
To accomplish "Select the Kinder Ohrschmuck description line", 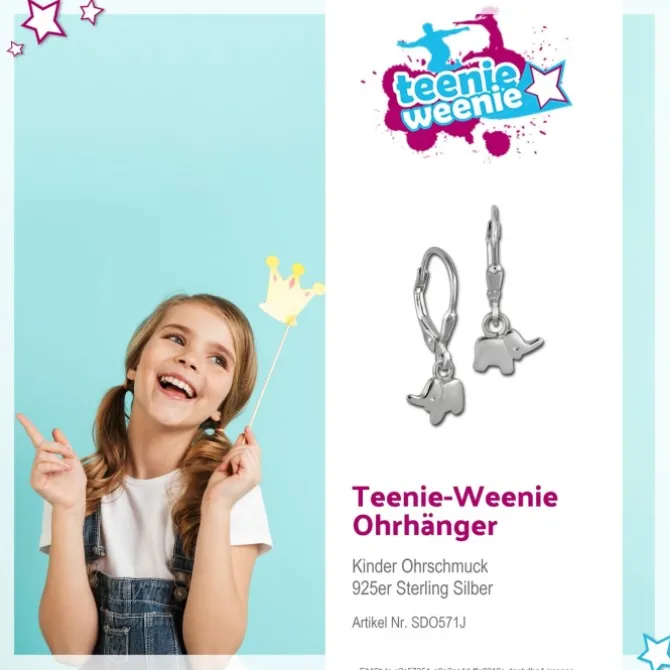I will (x=420, y=566).
